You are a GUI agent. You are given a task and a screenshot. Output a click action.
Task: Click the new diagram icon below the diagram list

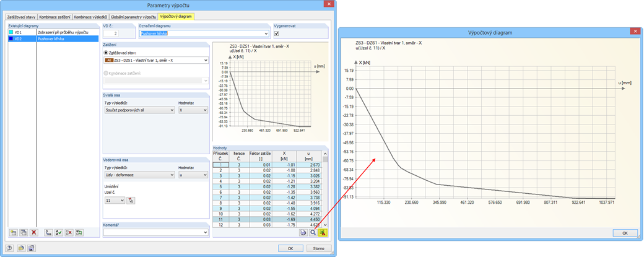pos(14,233)
